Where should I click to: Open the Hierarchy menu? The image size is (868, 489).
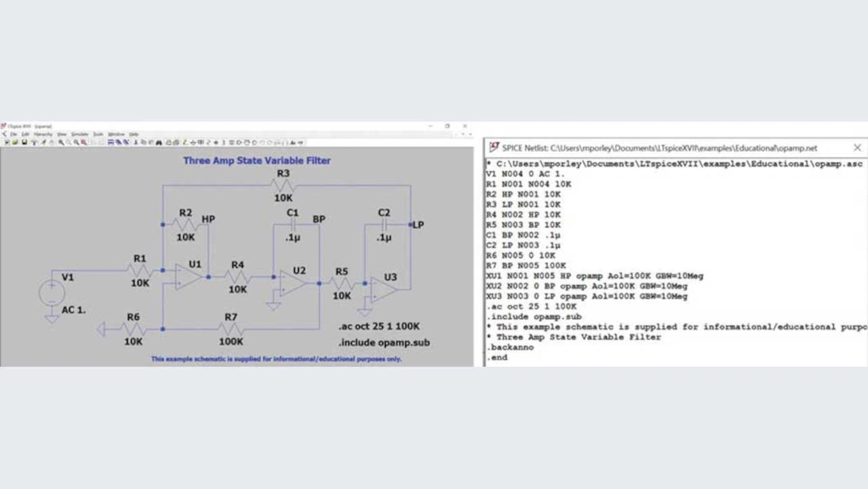[x=43, y=134]
